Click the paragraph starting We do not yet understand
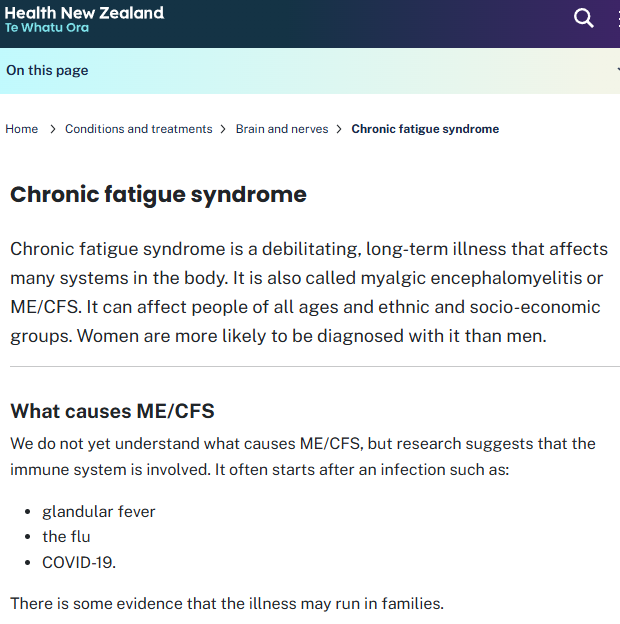This screenshot has width=620, height=624. click(302, 455)
